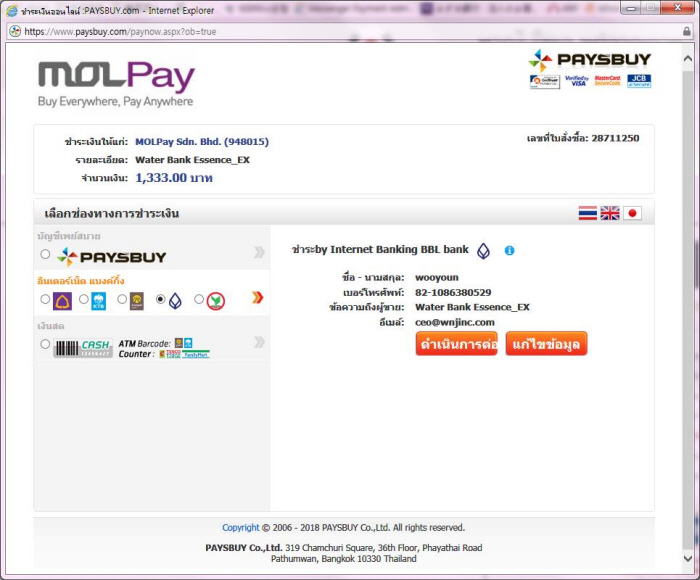Click the scroll up arrow
This screenshot has height=580, width=700.
pos(688,59)
